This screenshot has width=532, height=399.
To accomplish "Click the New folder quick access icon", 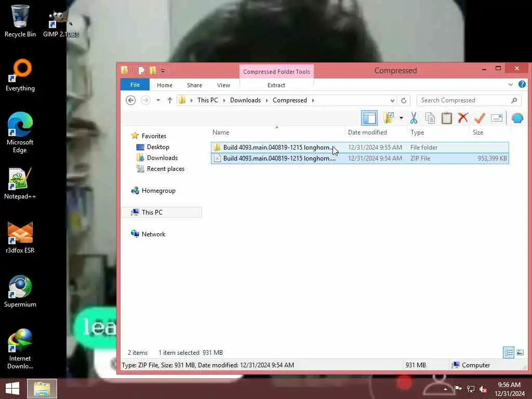I will click(x=153, y=71).
